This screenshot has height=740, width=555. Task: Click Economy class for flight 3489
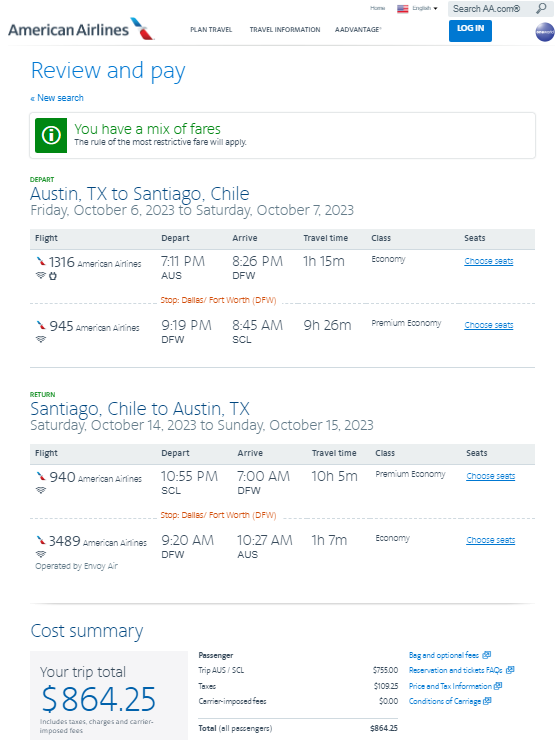[x=393, y=538]
